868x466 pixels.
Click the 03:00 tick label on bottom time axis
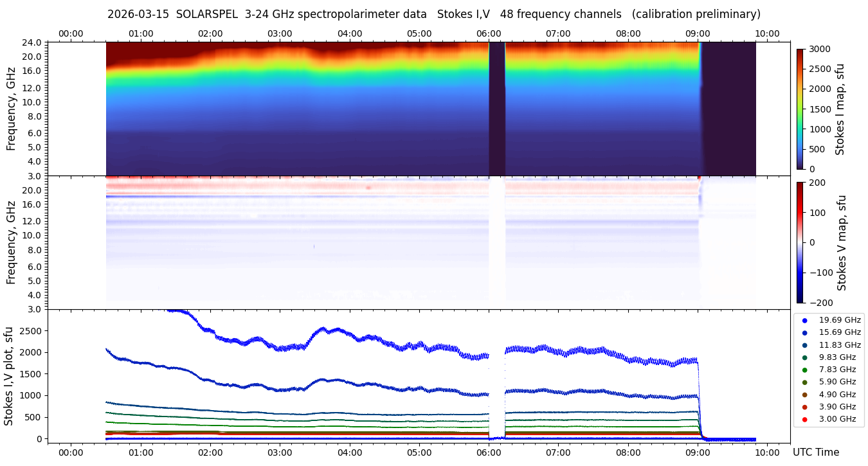[x=280, y=453]
